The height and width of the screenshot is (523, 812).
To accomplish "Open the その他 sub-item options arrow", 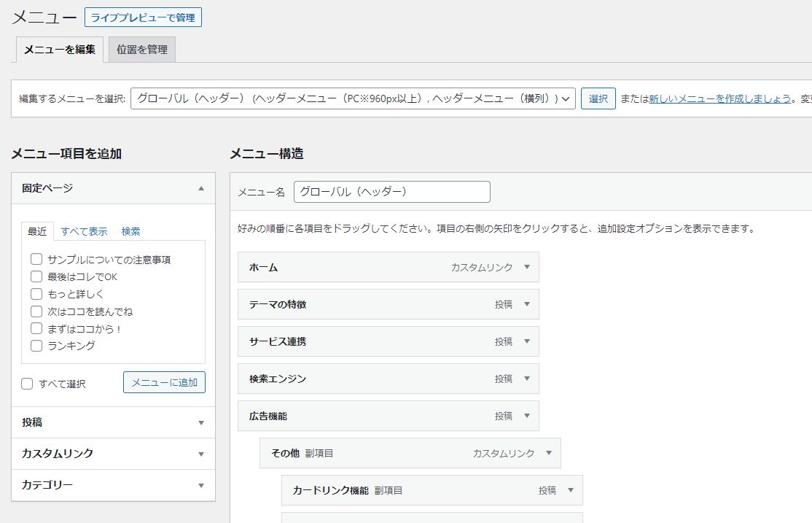I will click(549, 453).
